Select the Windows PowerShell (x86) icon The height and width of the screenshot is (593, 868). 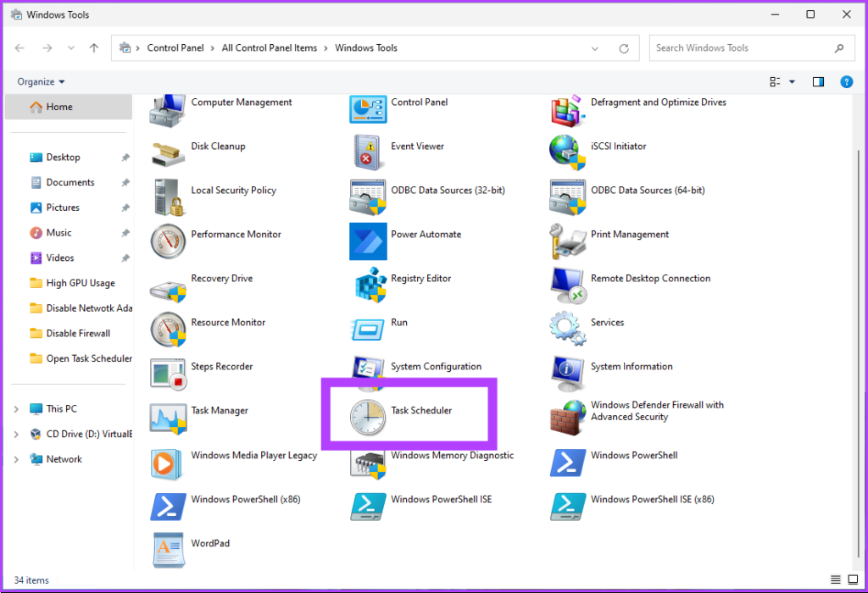click(x=168, y=507)
